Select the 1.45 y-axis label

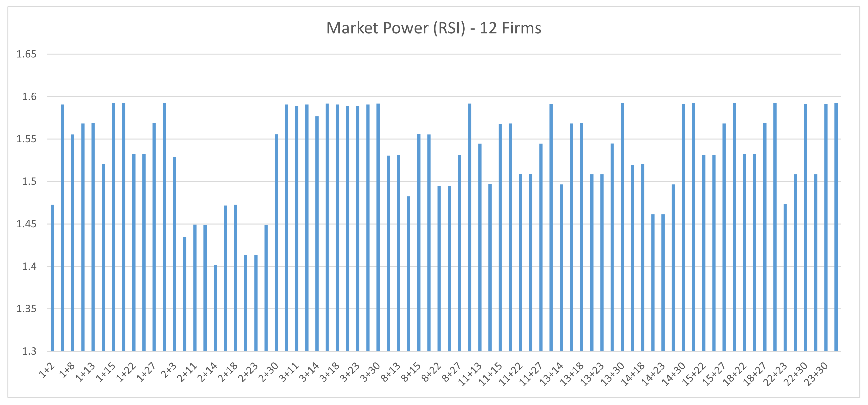click(x=26, y=224)
